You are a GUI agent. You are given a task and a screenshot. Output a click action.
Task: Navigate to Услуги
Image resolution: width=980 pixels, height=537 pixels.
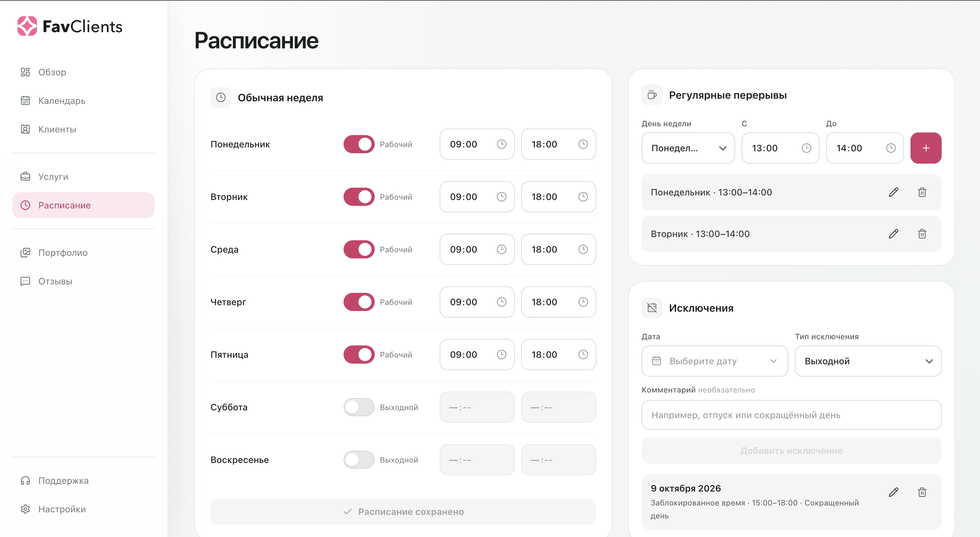[x=83, y=177]
